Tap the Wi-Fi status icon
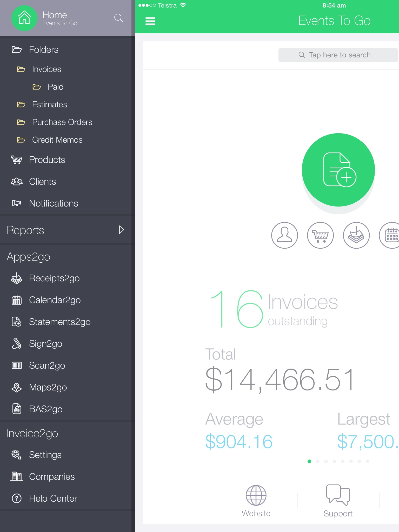Image resolution: width=399 pixels, height=532 pixels. click(x=183, y=5)
